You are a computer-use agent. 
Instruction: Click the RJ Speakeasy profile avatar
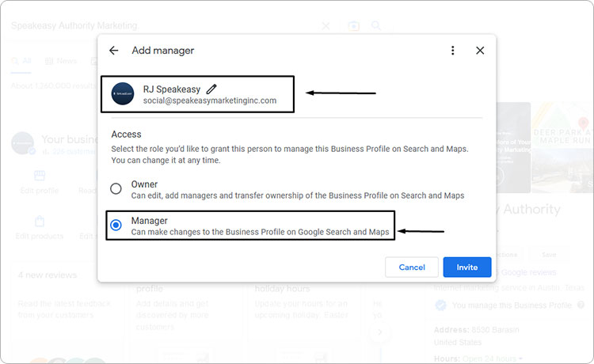(122, 93)
